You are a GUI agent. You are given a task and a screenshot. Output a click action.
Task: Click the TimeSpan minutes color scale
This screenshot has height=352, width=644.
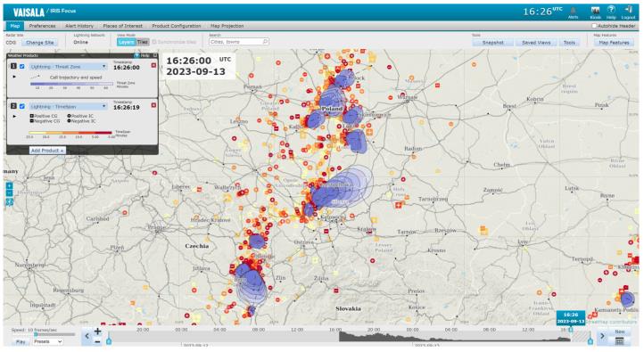[70, 133]
